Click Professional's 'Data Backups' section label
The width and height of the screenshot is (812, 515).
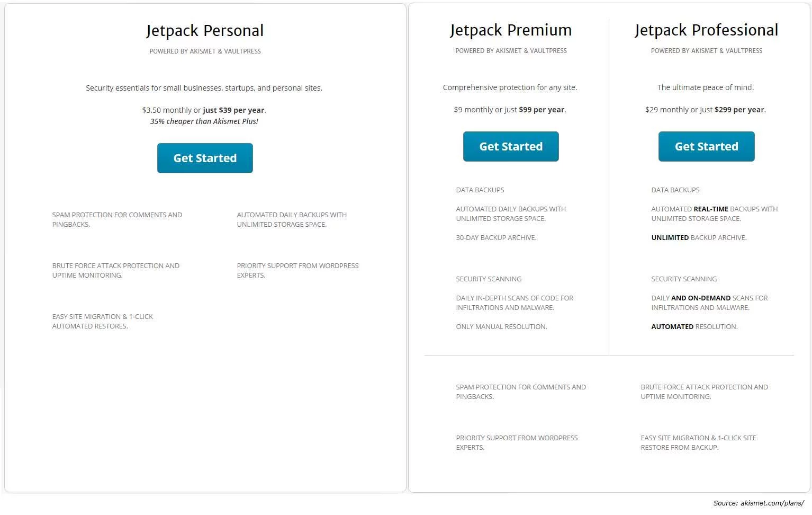675,190
